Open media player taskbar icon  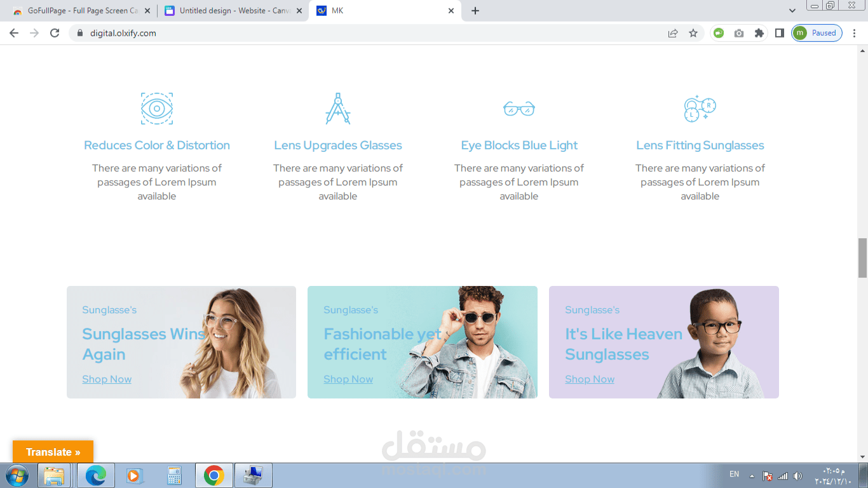[133, 475]
